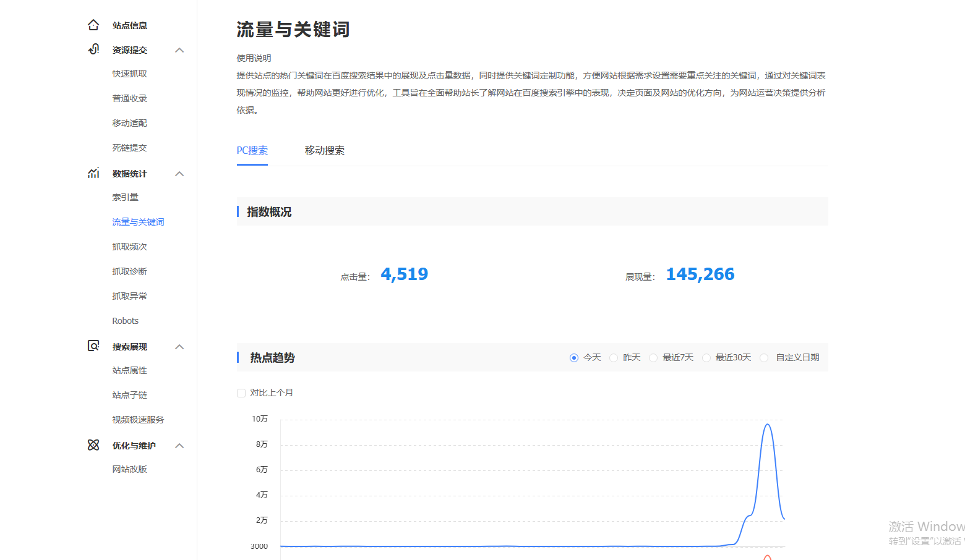Viewport: 965px width, 560px height.
Task: Click the 数据统计 section label
Action: tap(130, 174)
